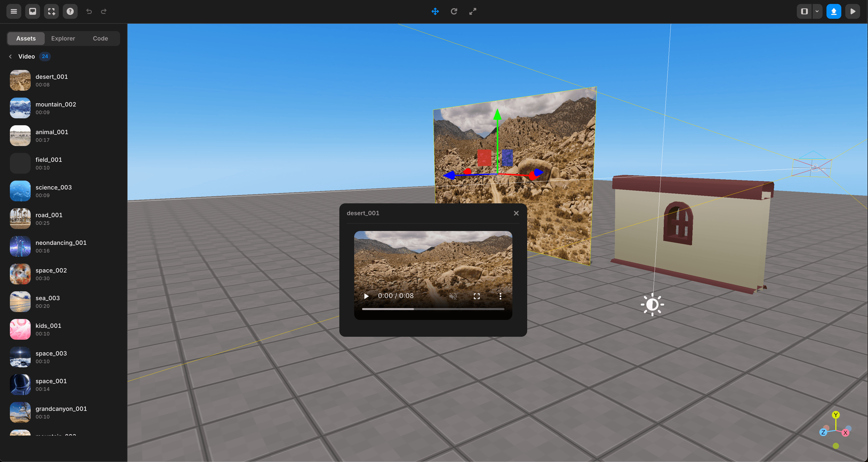The height and width of the screenshot is (462, 868).
Task: Select the sun light object in viewport
Action: [x=652, y=304]
